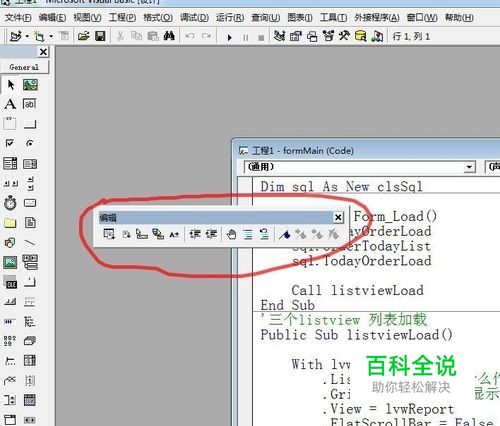
Task: Select the ListBox control in toolbox
Action: 30,164
